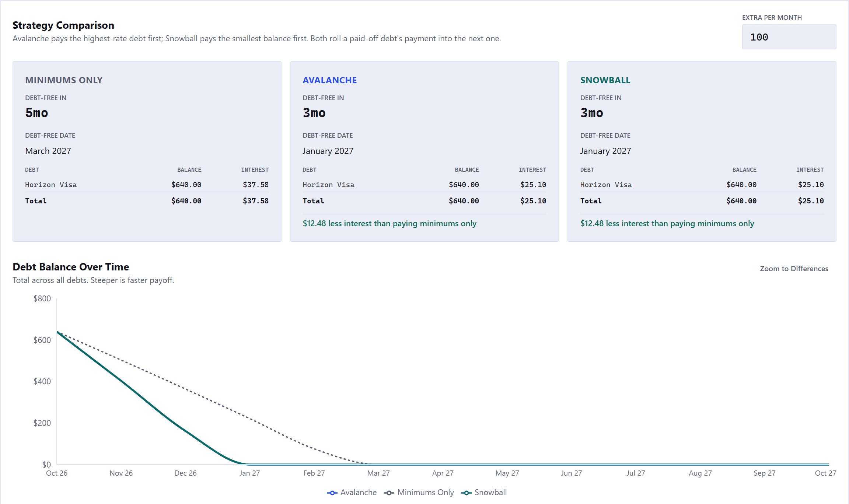The height and width of the screenshot is (504, 849).
Task: Click Snowball's January 2027 debt-free date
Action: (x=605, y=151)
